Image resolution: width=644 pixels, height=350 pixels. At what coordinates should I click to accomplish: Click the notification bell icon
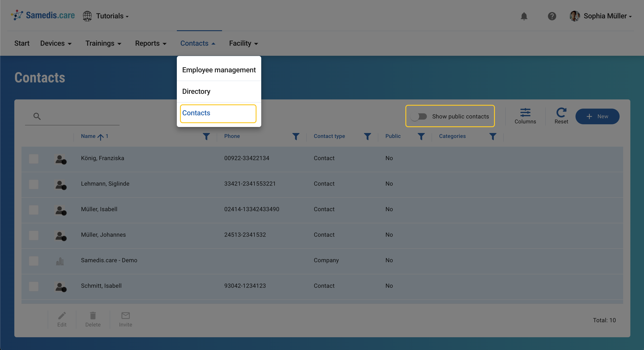click(524, 16)
